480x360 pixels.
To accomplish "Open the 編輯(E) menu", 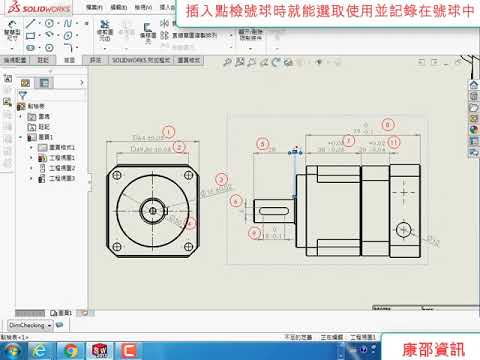I will 118,7.
